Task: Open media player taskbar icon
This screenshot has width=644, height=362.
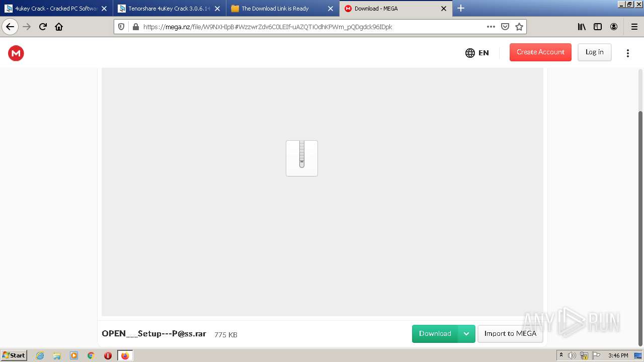Action: click(74, 355)
